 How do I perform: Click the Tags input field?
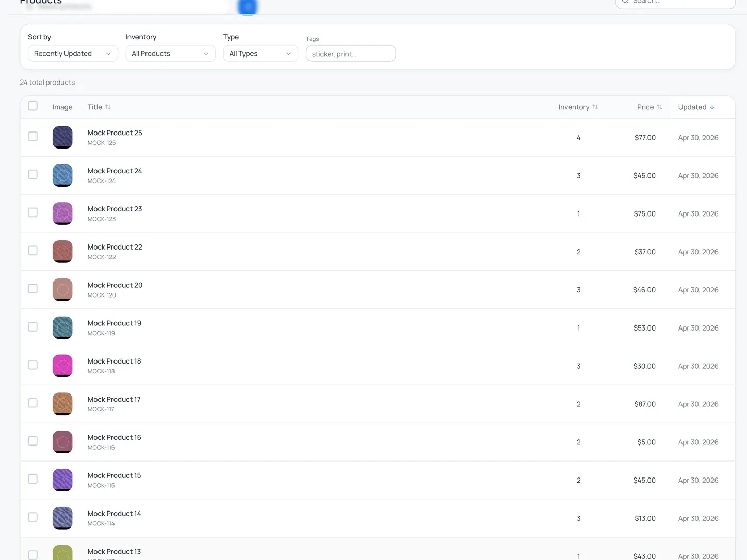point(351,54)
